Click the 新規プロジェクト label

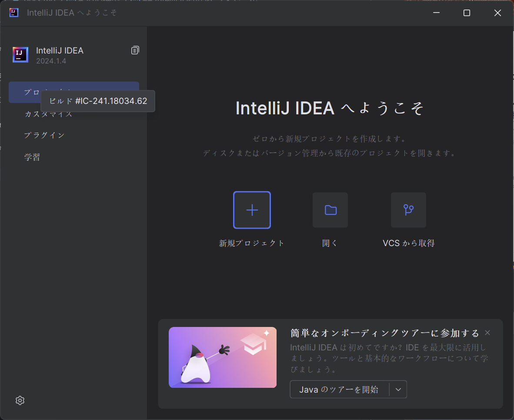pyautogui.click(x=251, y=243)
